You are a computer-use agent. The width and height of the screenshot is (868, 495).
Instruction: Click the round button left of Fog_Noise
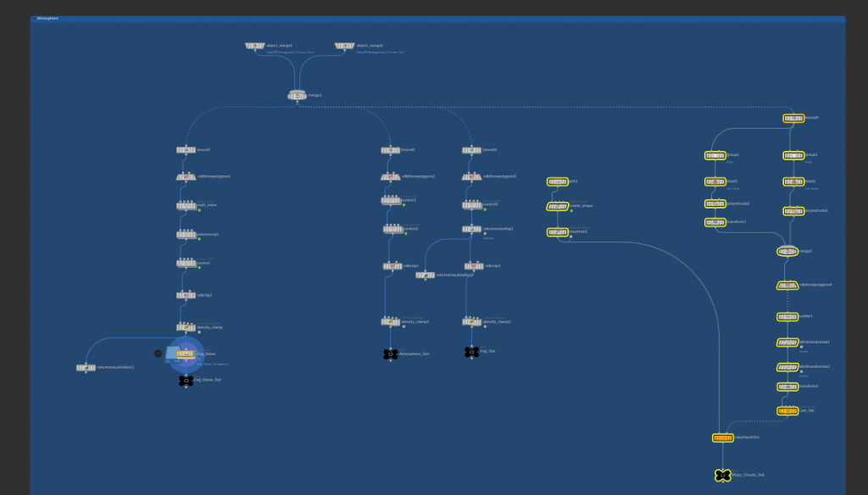[x=158, y=353]
